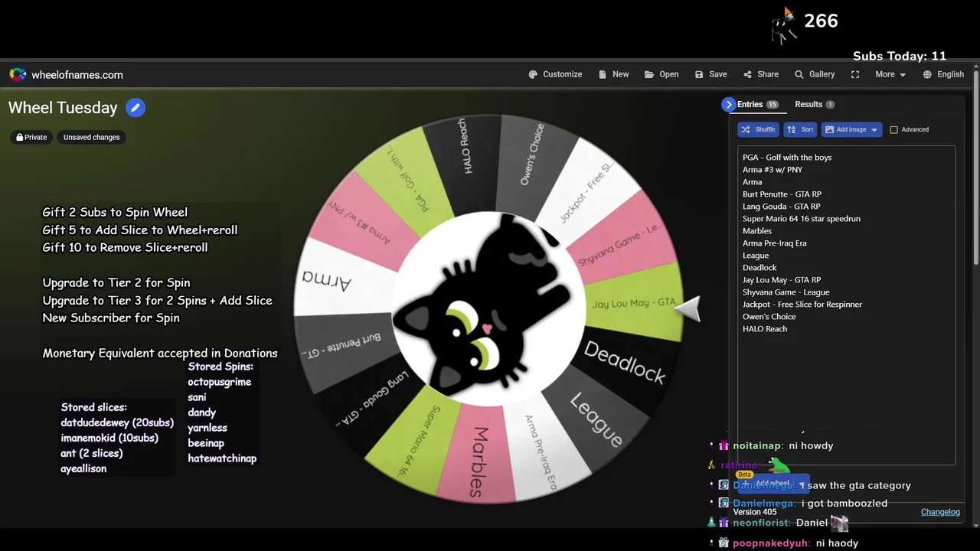Select the 'Arma #3 w/ PNY' entry

(773, 170)
